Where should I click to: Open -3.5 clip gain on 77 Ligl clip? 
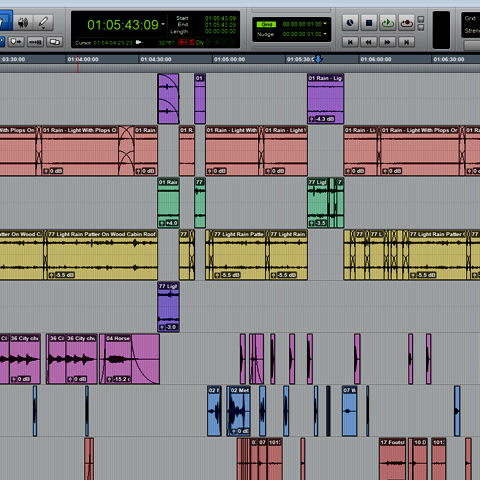318,223
